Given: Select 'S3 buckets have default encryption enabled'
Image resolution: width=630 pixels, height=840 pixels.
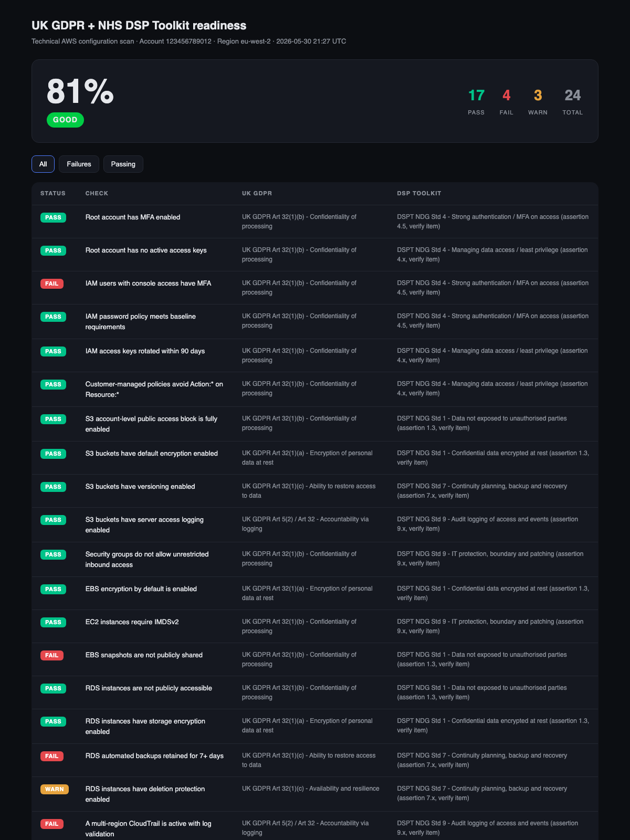Looking at the screenshot, I should click(x=152, y=453).
